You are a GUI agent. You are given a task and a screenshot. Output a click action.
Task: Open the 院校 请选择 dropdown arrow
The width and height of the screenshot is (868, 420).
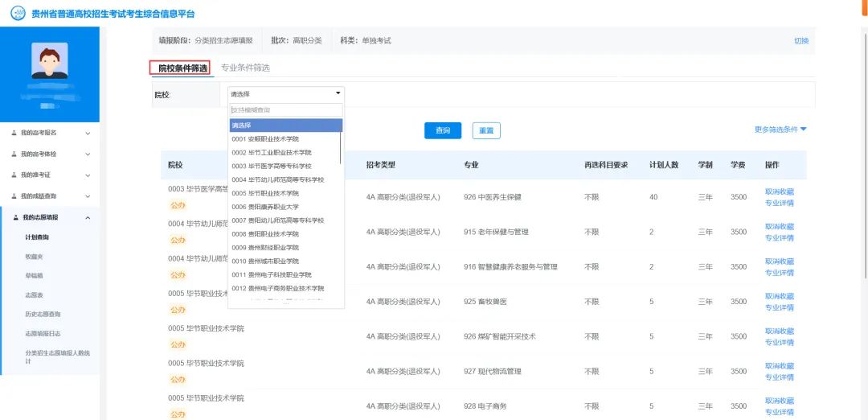[x=338, y=93]
